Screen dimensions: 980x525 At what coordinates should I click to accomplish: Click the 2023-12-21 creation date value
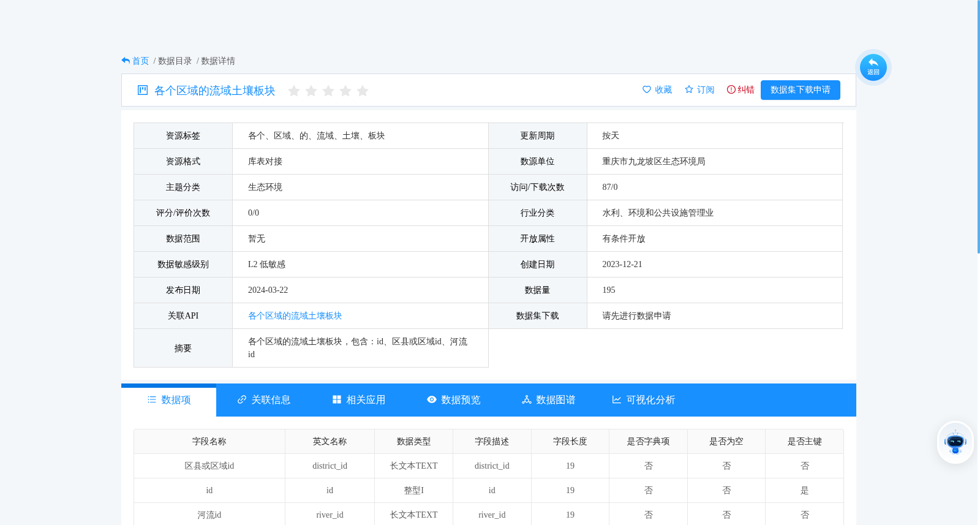click(x=622, y=264)
